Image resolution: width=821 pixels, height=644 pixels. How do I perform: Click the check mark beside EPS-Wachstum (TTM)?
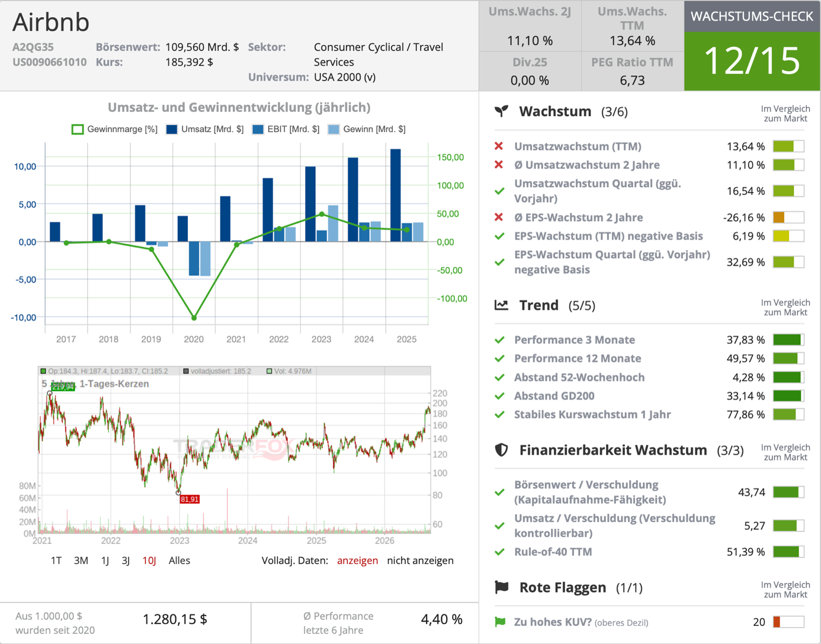[499, 236]
